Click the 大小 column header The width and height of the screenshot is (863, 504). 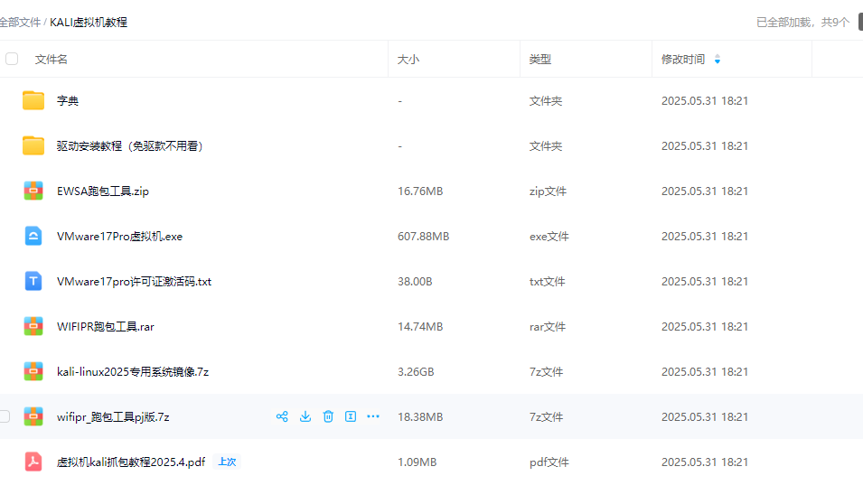pos(408,60)
